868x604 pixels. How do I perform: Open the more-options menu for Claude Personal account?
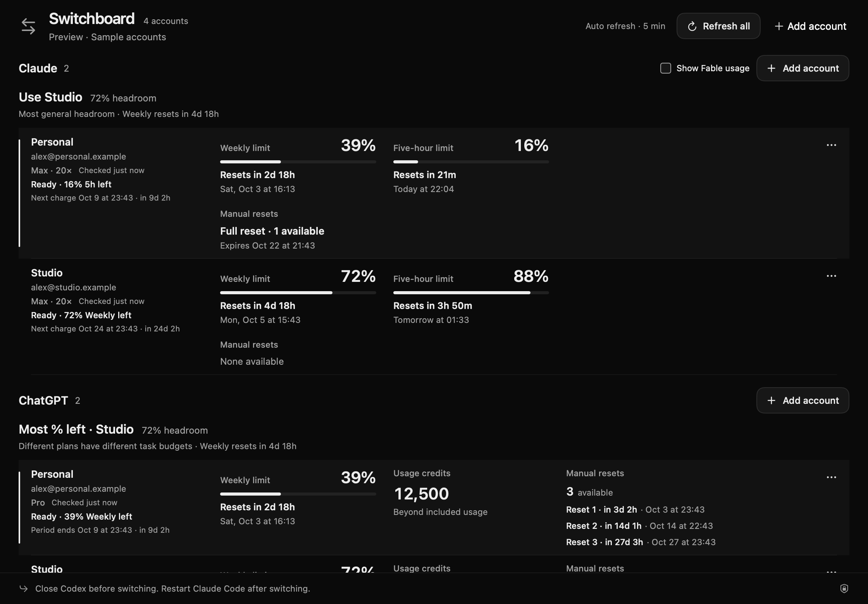tap(831, 145)
